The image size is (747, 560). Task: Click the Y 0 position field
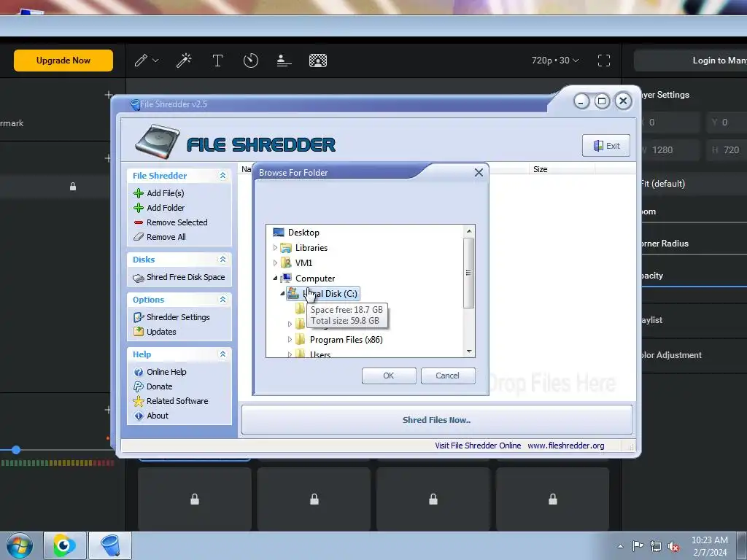click(x=727, y=122)
